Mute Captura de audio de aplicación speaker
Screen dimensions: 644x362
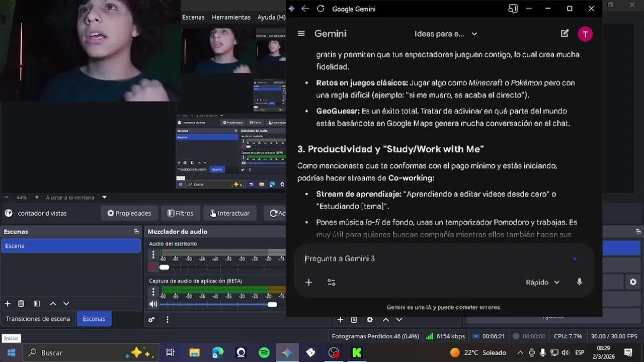[x=153, y=304]
